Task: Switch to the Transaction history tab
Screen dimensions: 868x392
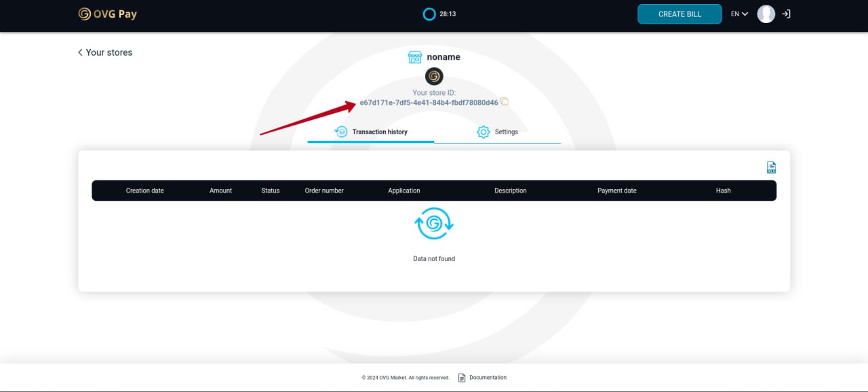Action: [371, 132]
